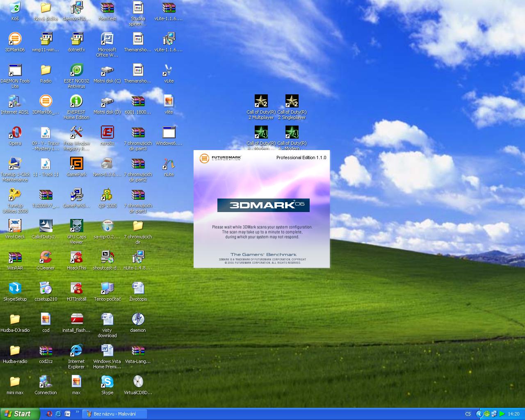The height and width of the screenshot is (420, 525).
Task: Launch ESET NOD32 Antivirus shortcut
Action: coord(77,70)
